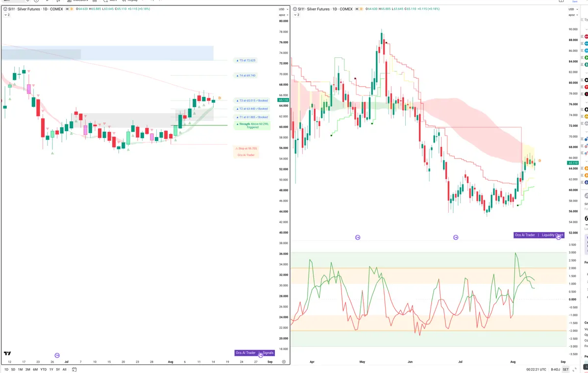Click Stop at 56.705 label
Image resolution: width=588 pixels, height=373 pixels.
click(x=246, y=148)
